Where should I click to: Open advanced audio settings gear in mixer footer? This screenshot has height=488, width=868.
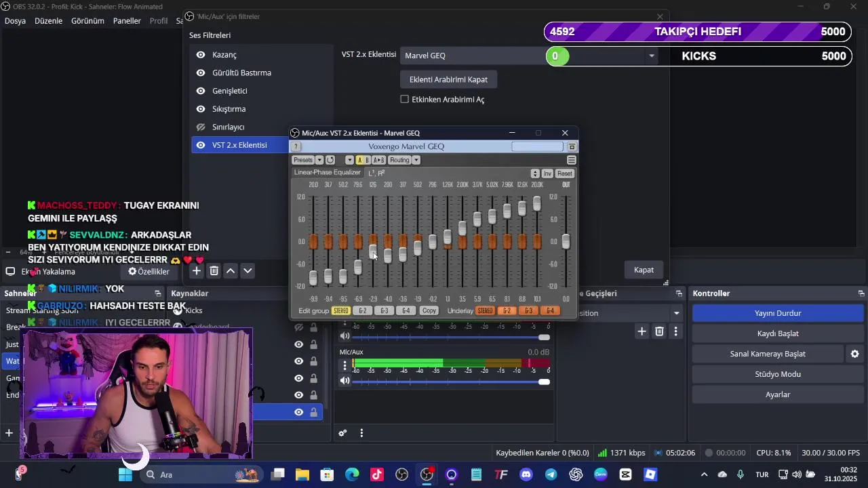(x=343, y=433)
